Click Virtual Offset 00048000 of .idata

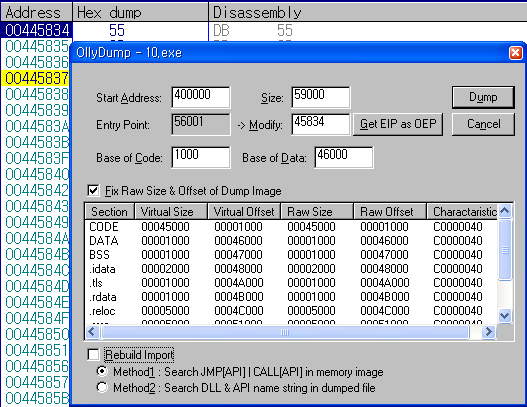[238, 269]
